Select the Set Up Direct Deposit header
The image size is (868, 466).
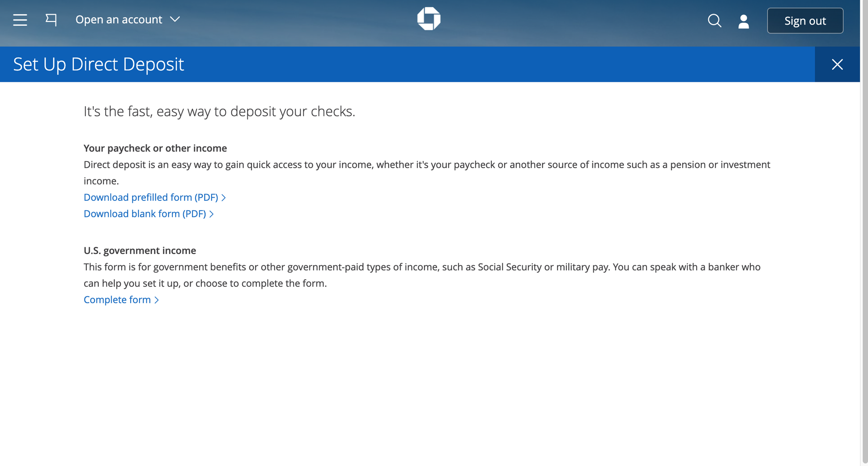click(x=98, y=64)
